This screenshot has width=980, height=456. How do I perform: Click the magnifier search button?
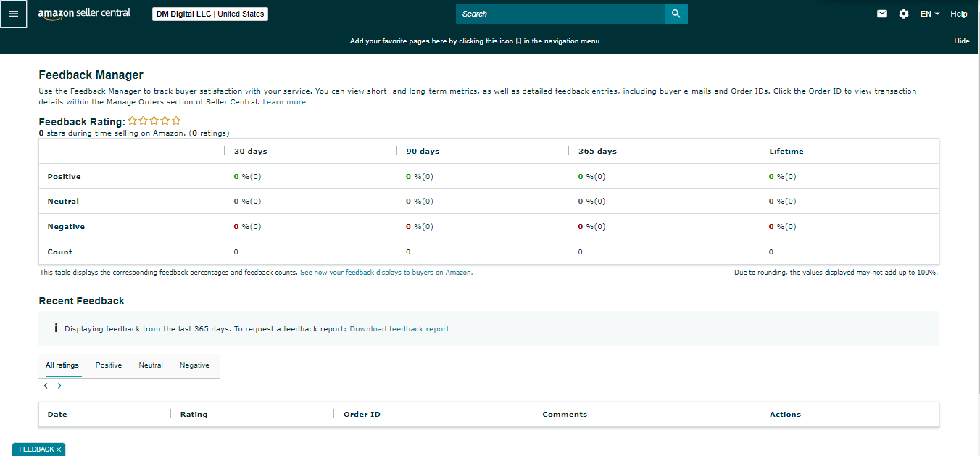click(676, 14)
